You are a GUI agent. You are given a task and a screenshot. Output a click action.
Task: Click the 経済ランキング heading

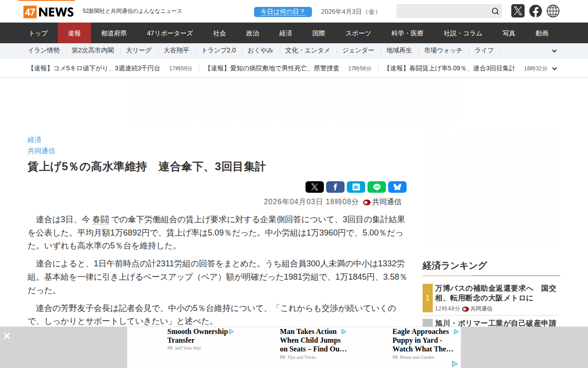[x=454, y=266]
